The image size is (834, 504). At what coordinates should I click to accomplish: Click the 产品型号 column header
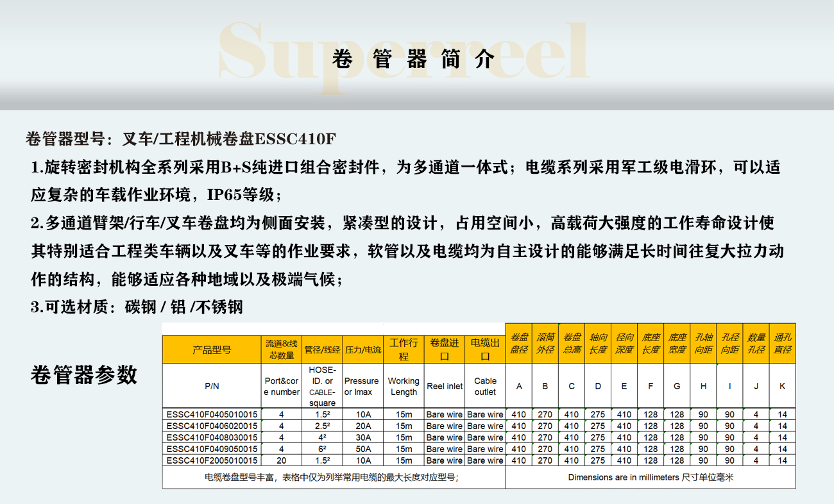point(212,350)
